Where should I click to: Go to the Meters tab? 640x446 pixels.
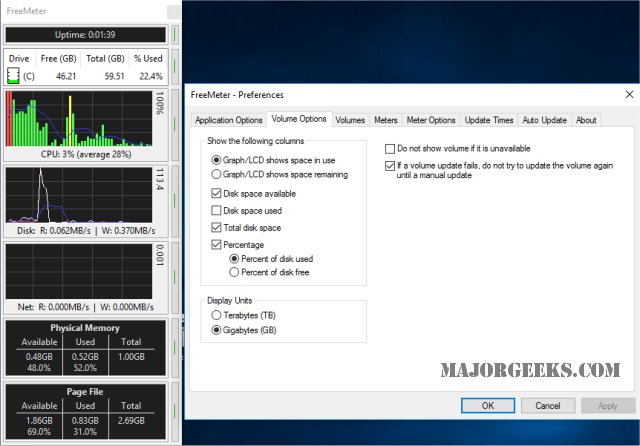pos(385,120)
